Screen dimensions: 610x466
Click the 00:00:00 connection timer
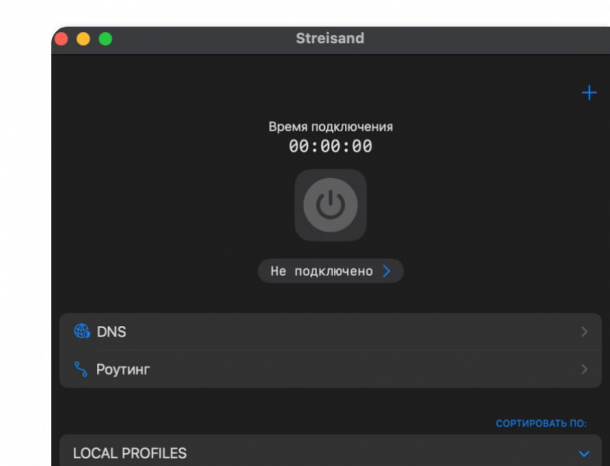pyautogui.click(x=330, y=146)
